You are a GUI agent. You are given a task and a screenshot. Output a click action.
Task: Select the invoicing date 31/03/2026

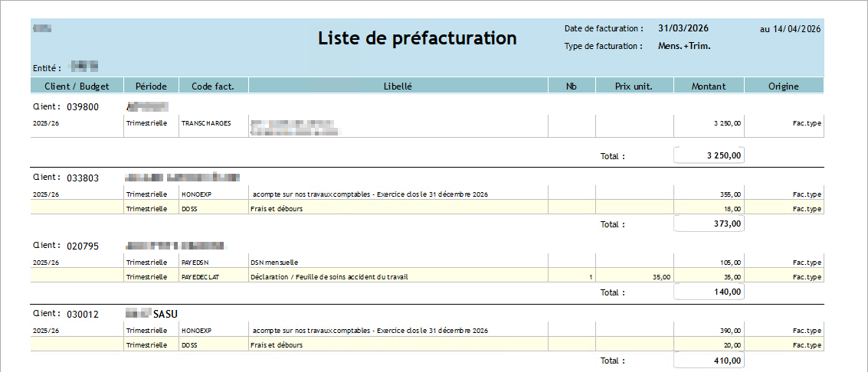pos(683,28)
